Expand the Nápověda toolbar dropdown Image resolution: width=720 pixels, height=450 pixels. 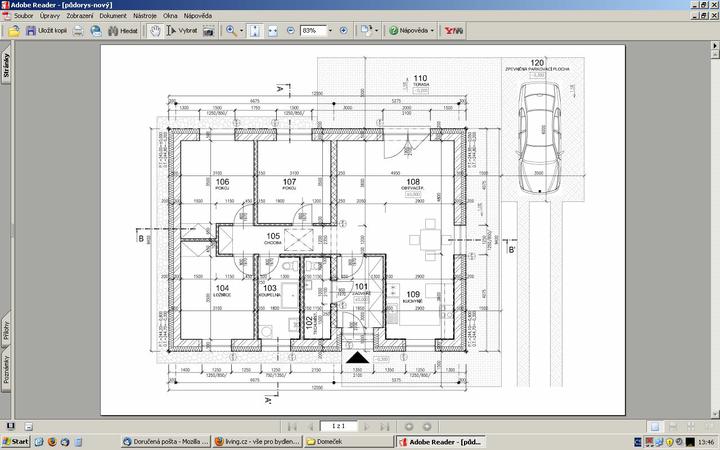point(432,31)
